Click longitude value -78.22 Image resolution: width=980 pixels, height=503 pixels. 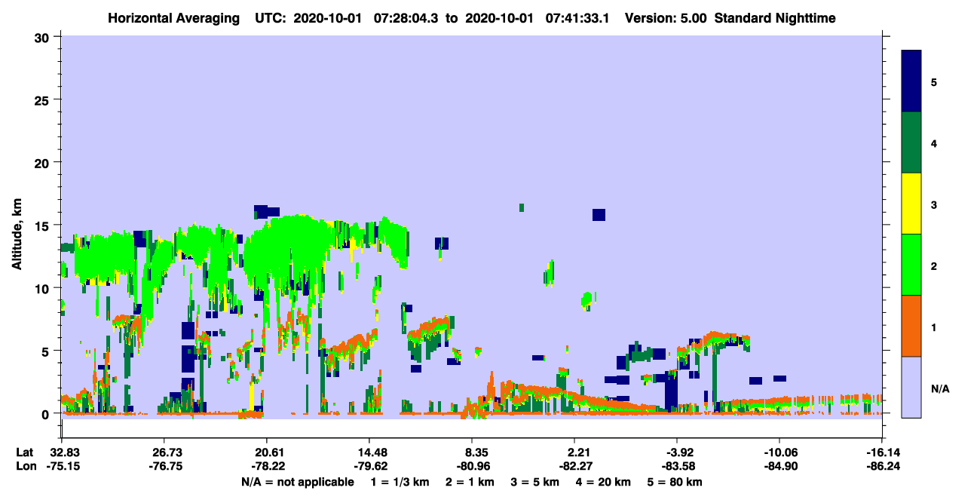tap(267, 466)
